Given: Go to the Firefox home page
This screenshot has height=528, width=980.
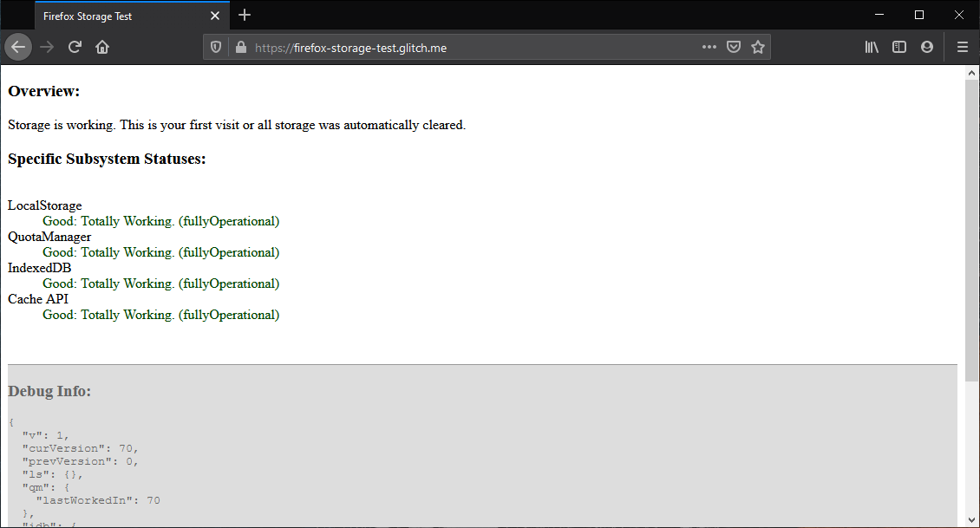Looking at the screenshot, I should pos(102,48).
